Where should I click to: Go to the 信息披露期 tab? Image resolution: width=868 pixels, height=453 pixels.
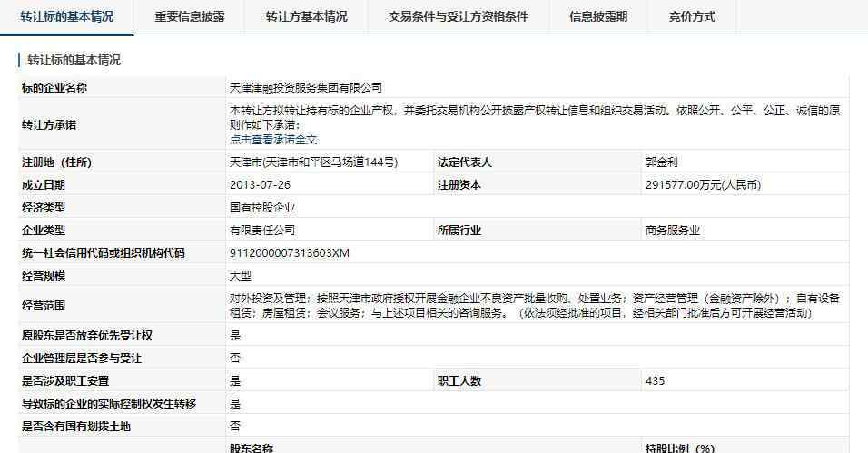coord(598,16)
